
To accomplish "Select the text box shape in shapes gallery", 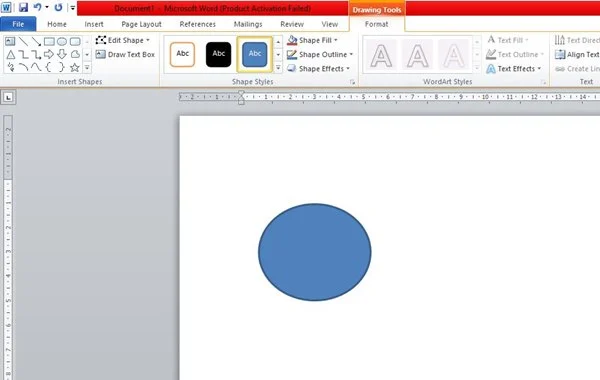I will (x=10, y=41).
